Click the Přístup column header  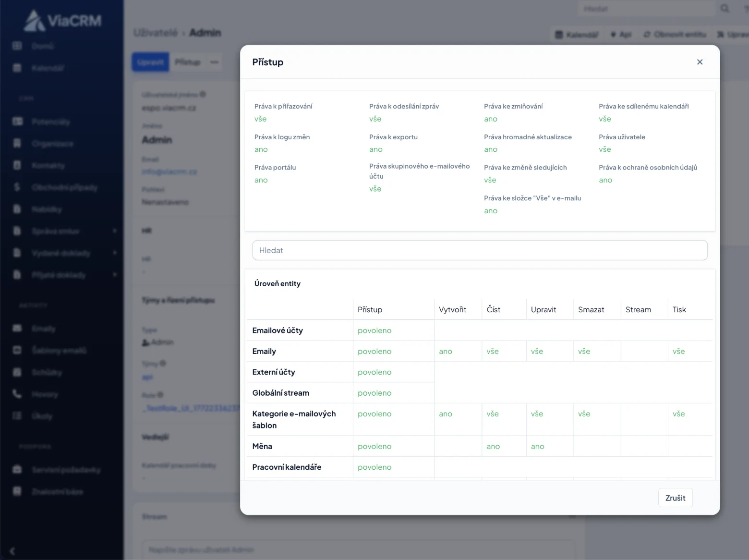tap(370, 310)
